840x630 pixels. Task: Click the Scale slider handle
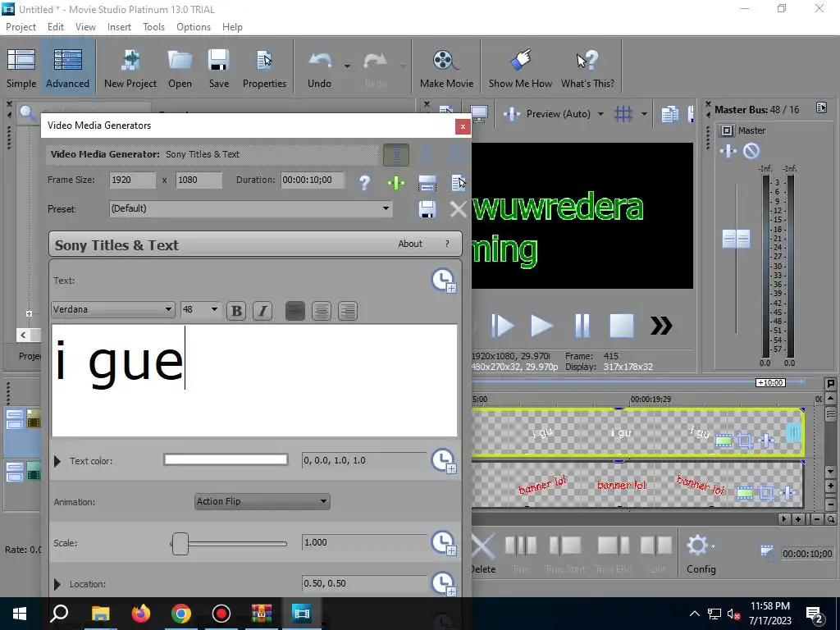coord(180,544)
